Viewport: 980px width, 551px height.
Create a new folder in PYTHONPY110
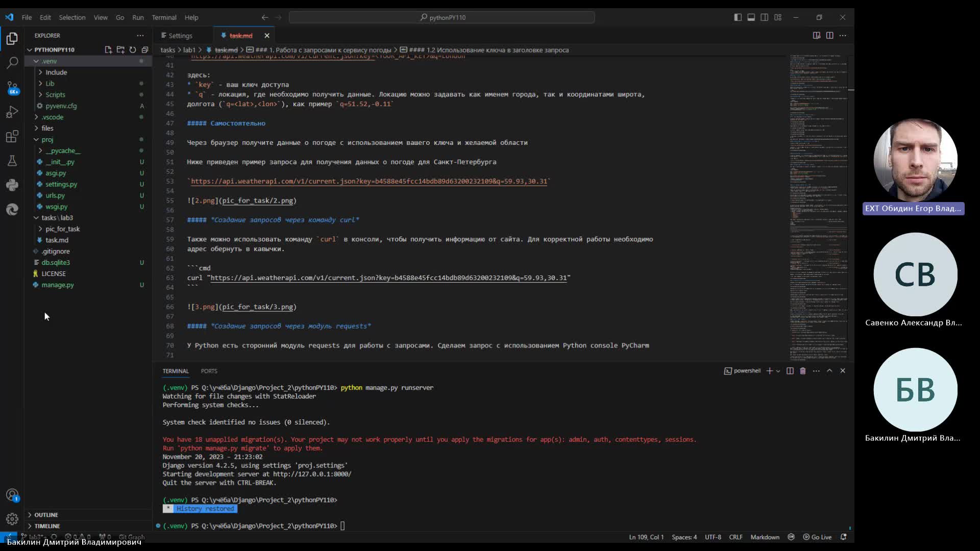pyautogui.click(x=120, y=49)
